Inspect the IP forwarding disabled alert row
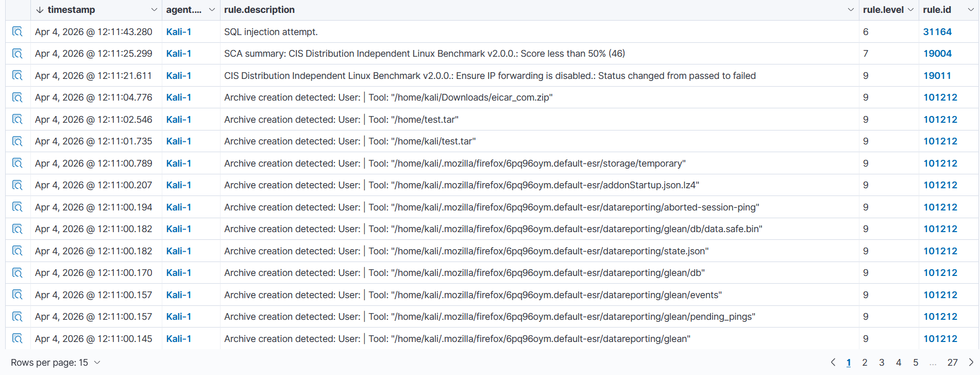This screenshot has height=375, width=980. pos(18,75)
